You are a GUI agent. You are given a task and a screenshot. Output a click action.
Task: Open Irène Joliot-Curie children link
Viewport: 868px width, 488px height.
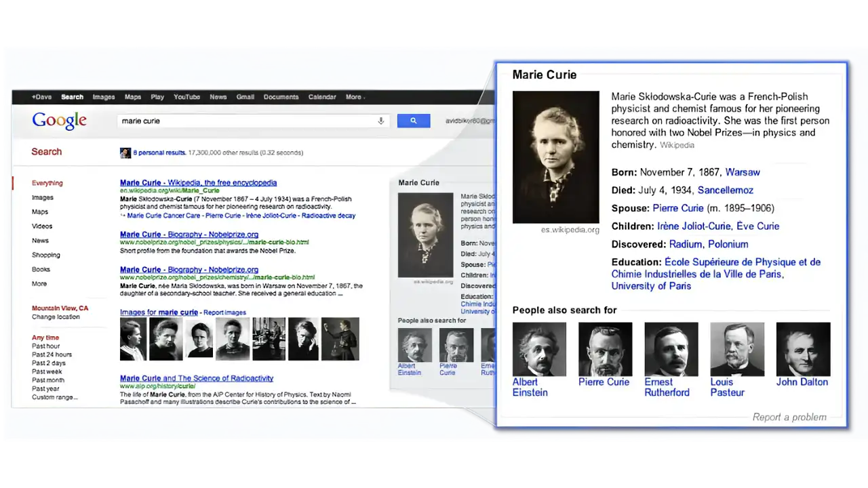694,226
